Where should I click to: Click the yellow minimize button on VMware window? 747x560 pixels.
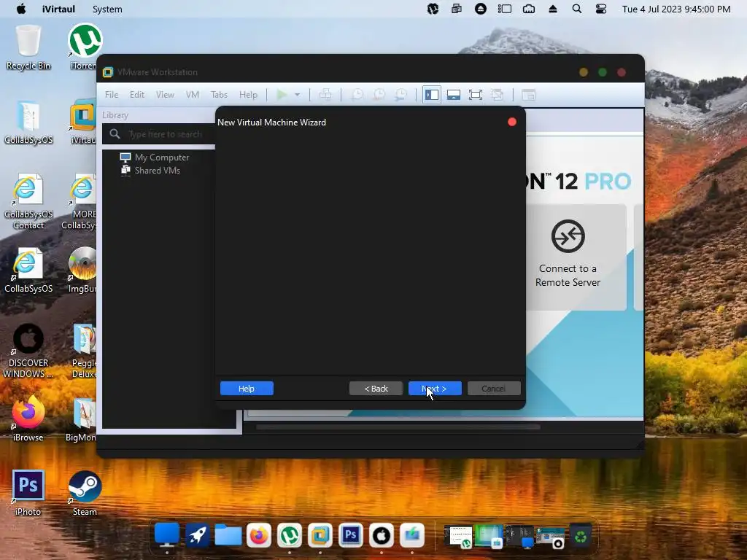584,72
